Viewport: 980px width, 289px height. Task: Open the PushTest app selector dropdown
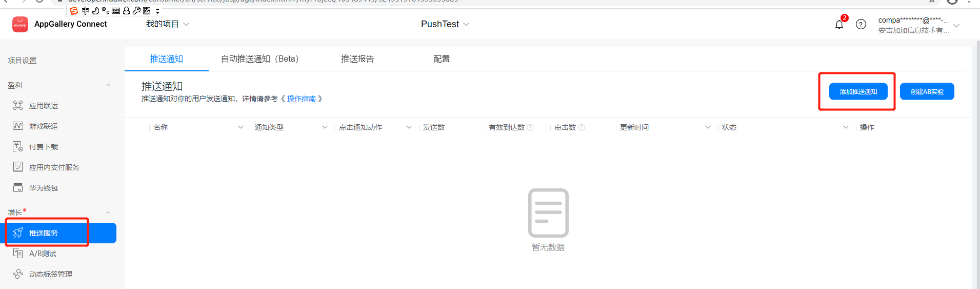coord(445,24)
